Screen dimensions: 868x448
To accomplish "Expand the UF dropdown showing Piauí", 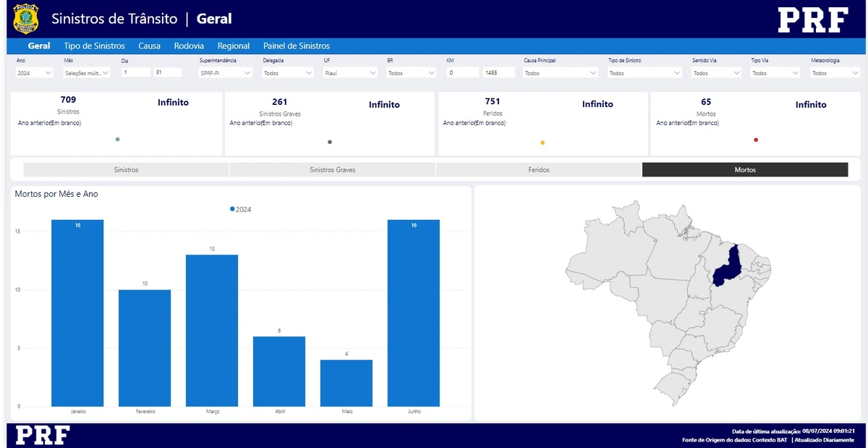I will point(351,73).
